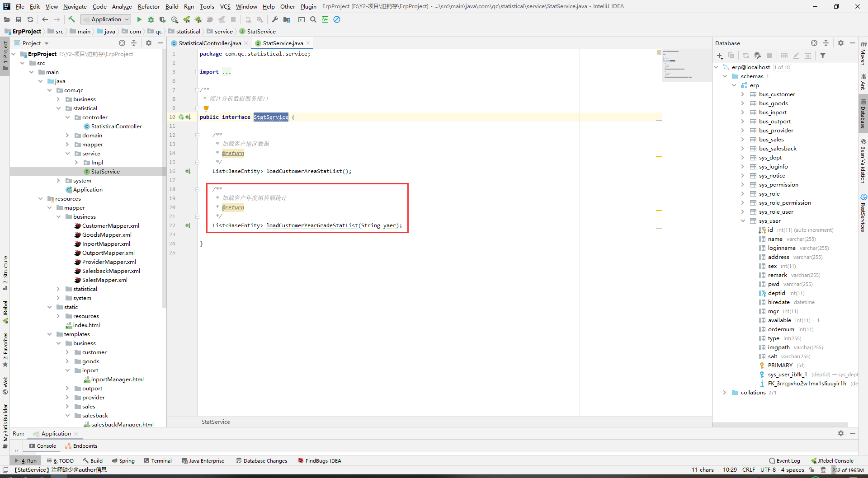Viewport: 868px width, 478px height.
Task: Toggle the MyBatis Builder tool window
Action: [5, 426]
